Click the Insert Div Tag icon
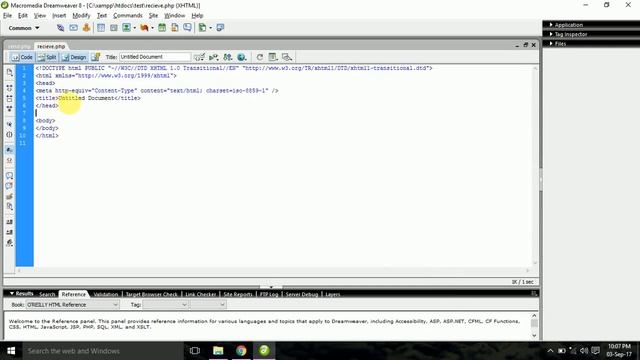This screenshot has width=640, height=360. tap(113, 28)
